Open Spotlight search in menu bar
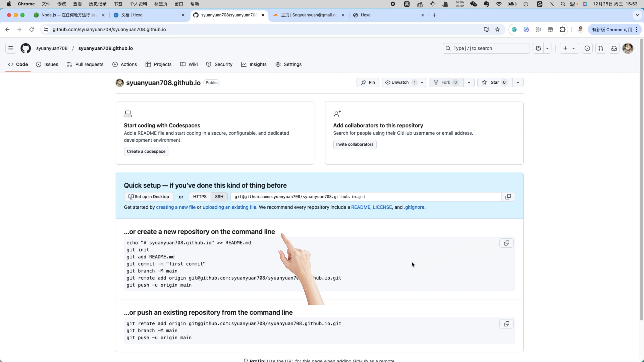644x362 pixels. [563, 4]
